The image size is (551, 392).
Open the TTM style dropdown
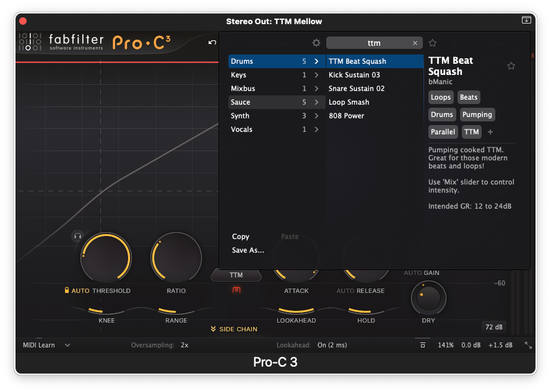pos(236,275)
